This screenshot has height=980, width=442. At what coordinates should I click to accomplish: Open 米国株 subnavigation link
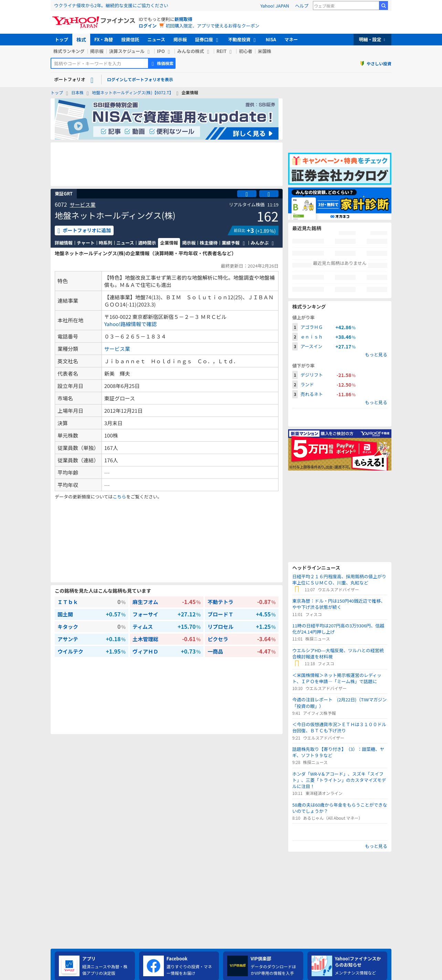tap(264, 51)
